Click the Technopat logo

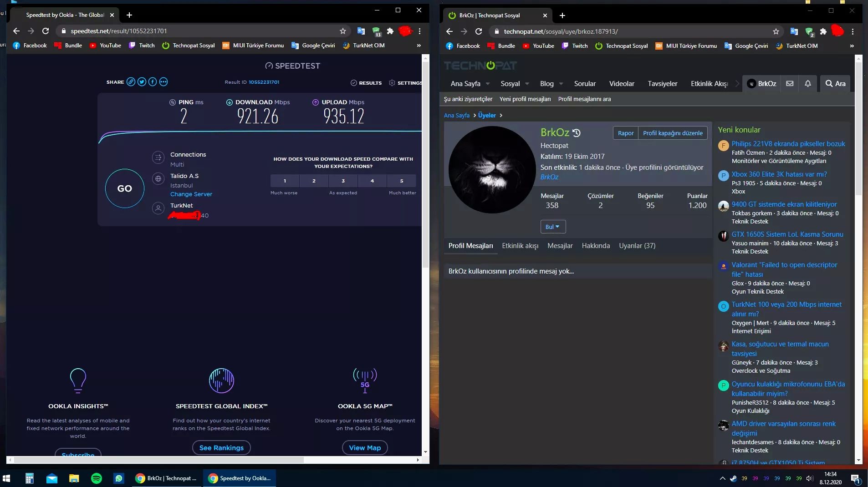(x=480, y=66)
